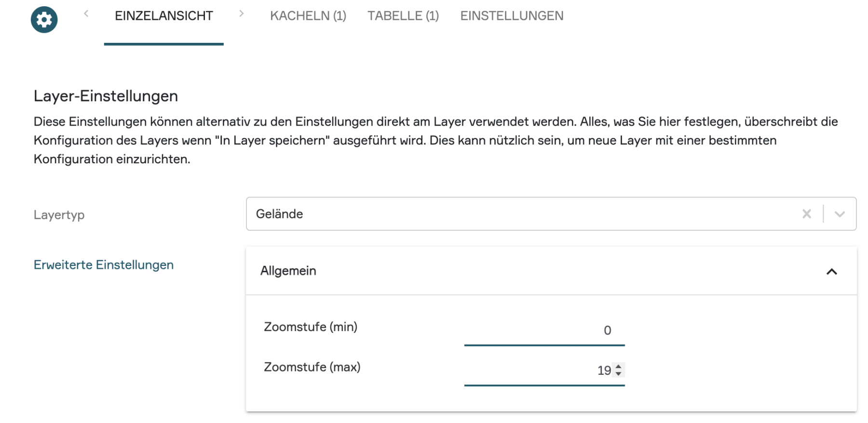Click the Layertyp field label

[59, 215]
